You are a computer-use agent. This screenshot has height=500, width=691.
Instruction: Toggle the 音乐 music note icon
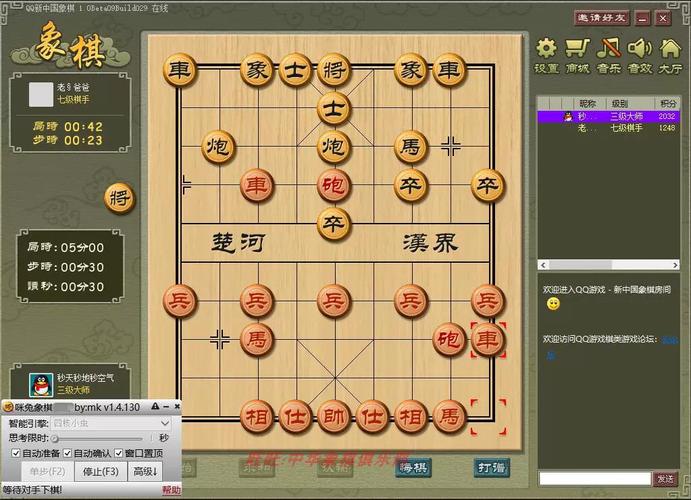tap(608, 48)
